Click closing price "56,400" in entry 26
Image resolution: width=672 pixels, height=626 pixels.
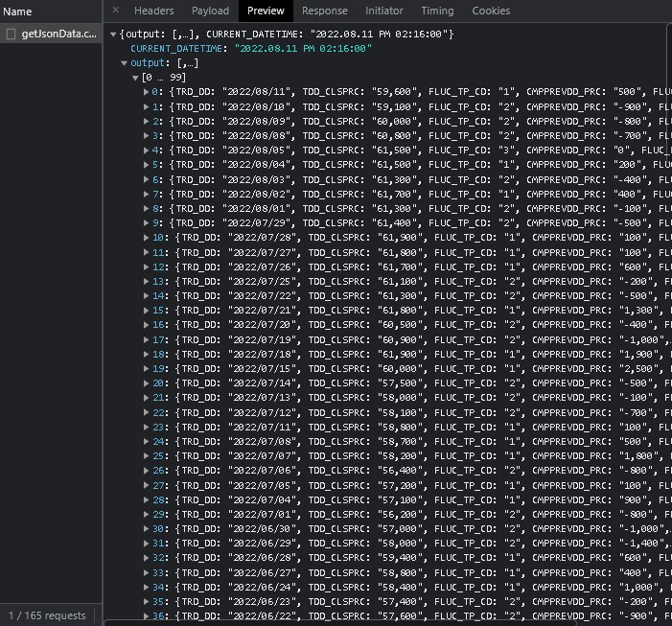click(x=400, y=471)
